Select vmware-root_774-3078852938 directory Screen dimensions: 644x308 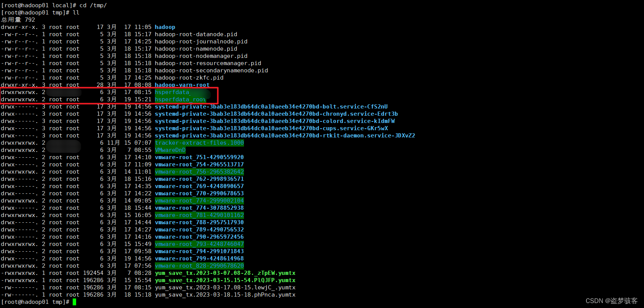[199, 208]
